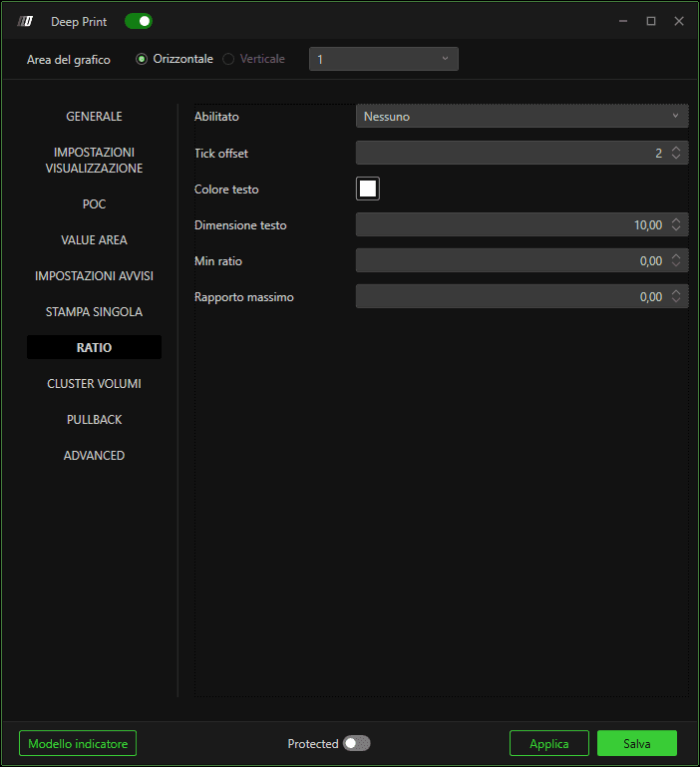This screenshot has width=700, height=767.
Task: Open the chart area number dropdown
Action: [x=384, y=59]
